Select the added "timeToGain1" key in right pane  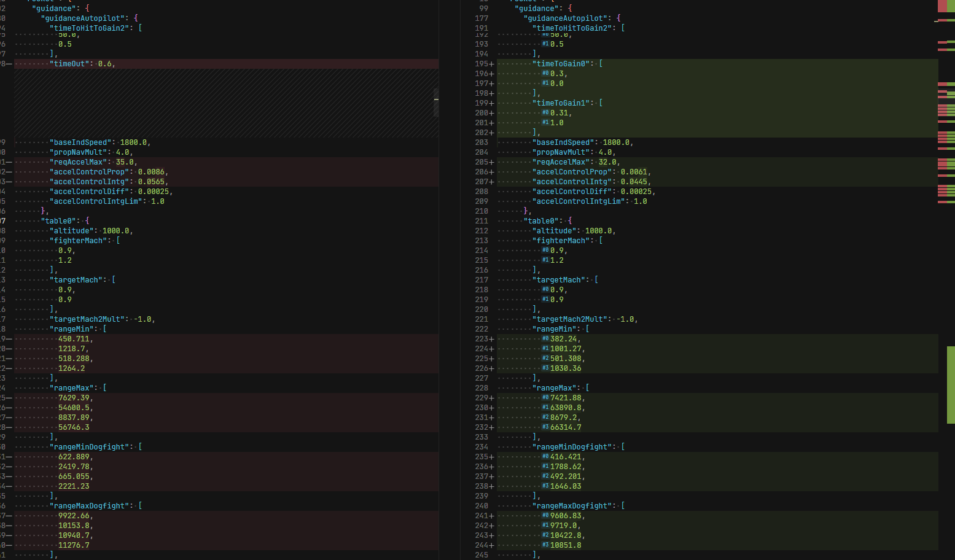561,103
